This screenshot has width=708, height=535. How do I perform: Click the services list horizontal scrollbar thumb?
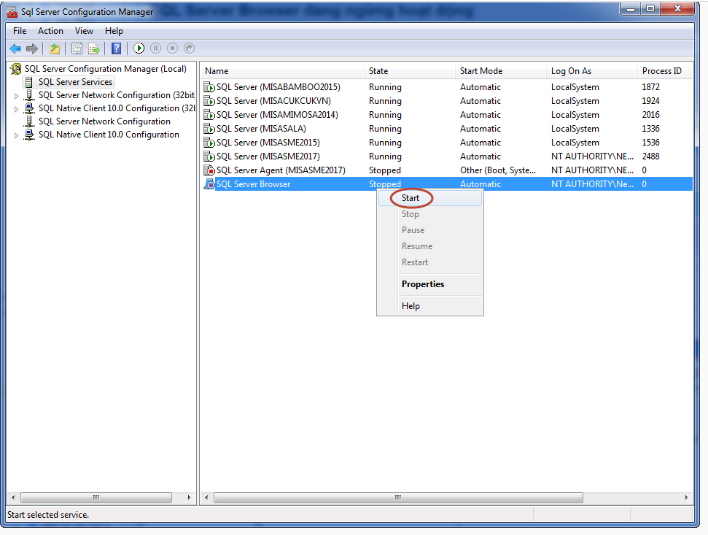point(398,498)
